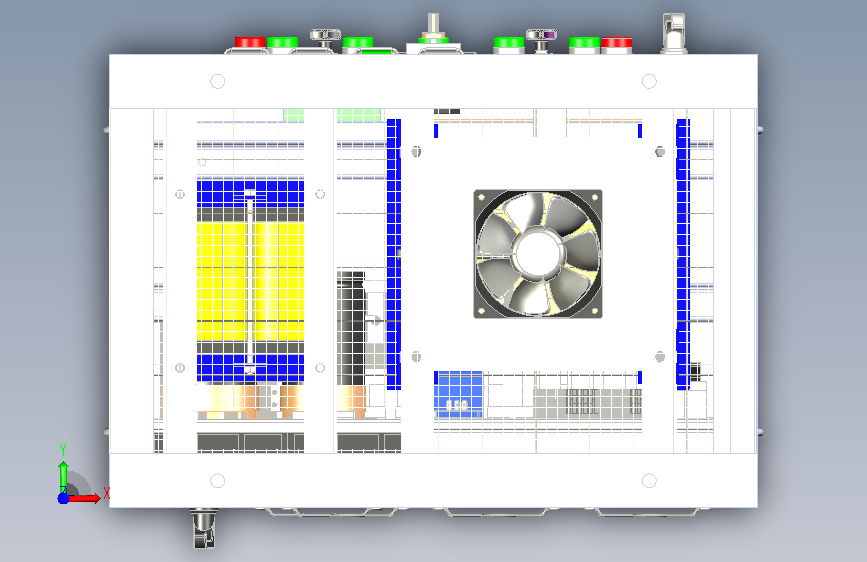Click the red X axis arrow of the triad
The height and width of the screenshot is (562, 867).
pyautogui.click(x=84, y=498)
